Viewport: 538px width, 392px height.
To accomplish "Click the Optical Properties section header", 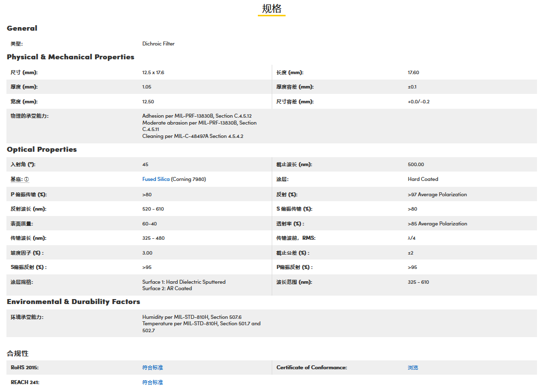I will click(x=42, y=149).
